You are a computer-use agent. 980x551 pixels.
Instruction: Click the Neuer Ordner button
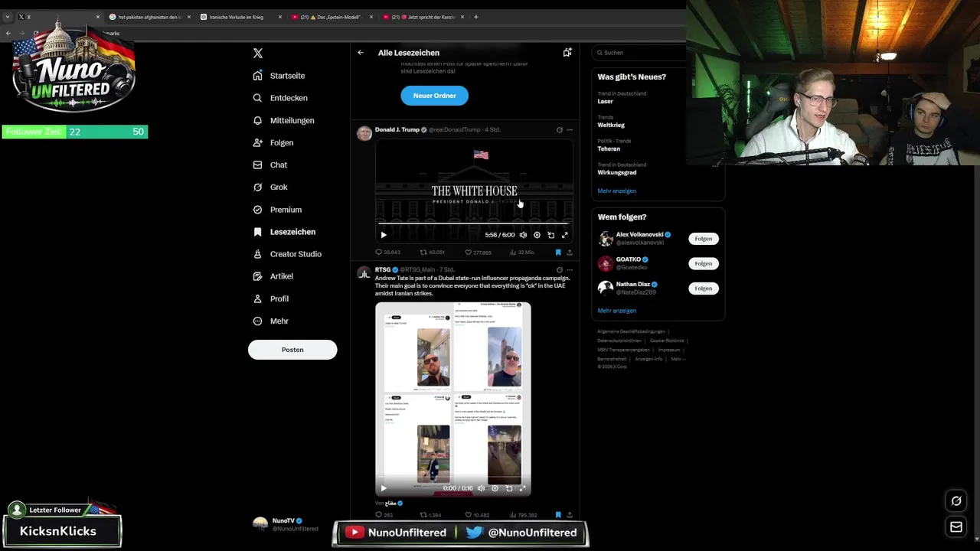coord(434,96)
